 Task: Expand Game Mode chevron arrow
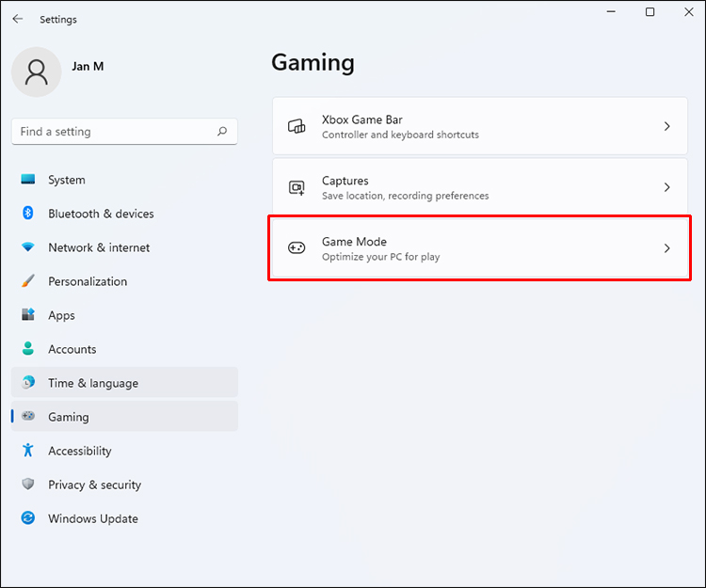point(666,248)
